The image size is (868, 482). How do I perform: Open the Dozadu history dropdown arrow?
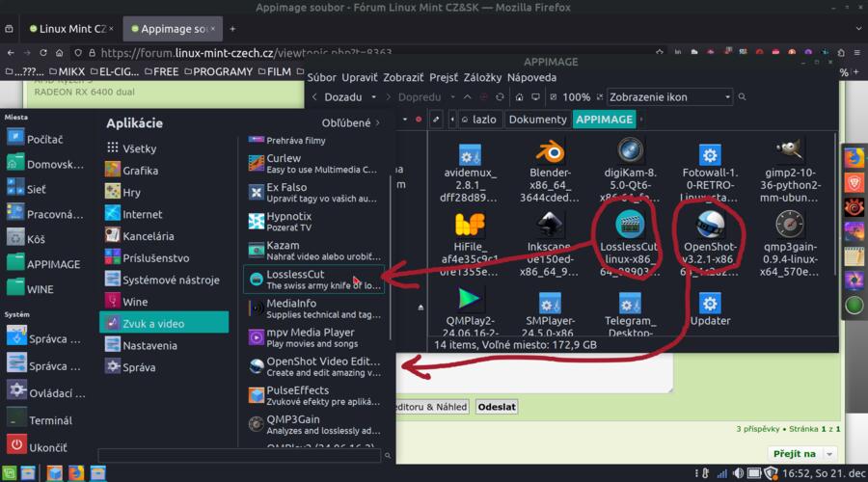click(372, 97)
